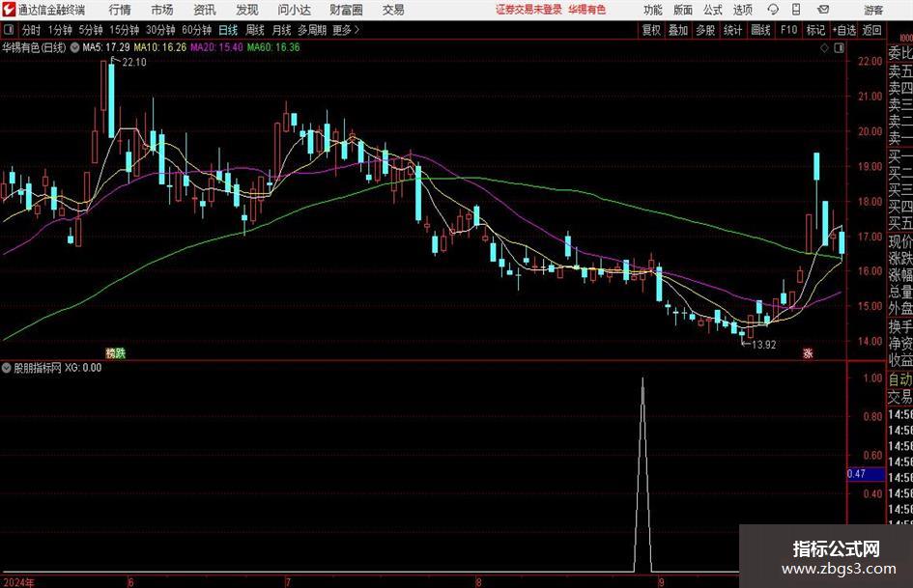Click the MA20: 15.40 indicator value
Image resolution: width=913 pixels, height=588 pixels.
(216, 47)
